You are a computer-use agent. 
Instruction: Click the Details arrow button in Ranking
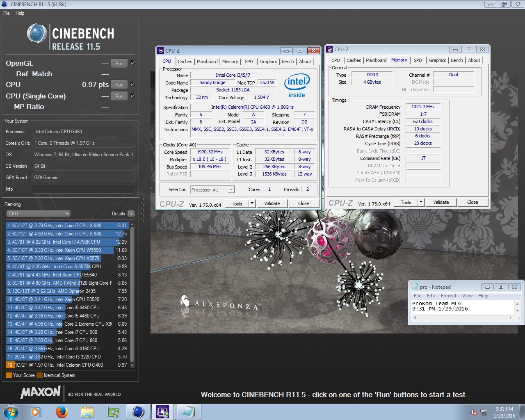pyautogui.click(x=131, y=214)
